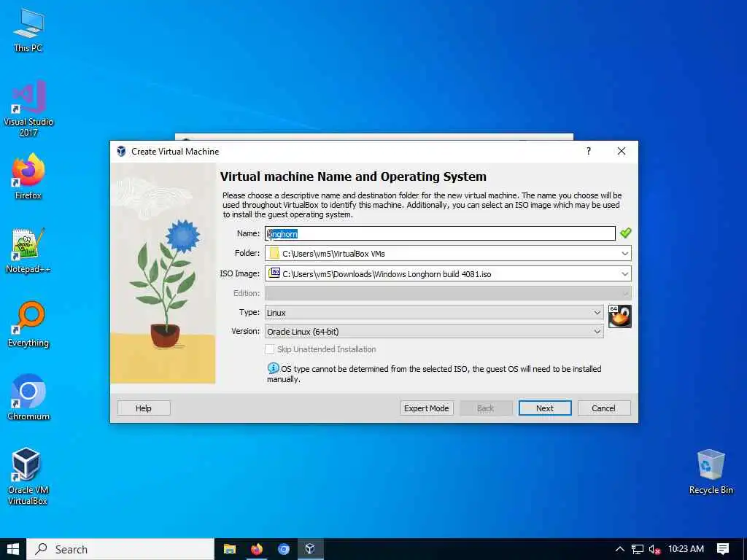The height and width of the screenshot is (560, 747).
Task: Expand the ISO Image dropdown
Action: pyautogui.click(x=624, y=274)
